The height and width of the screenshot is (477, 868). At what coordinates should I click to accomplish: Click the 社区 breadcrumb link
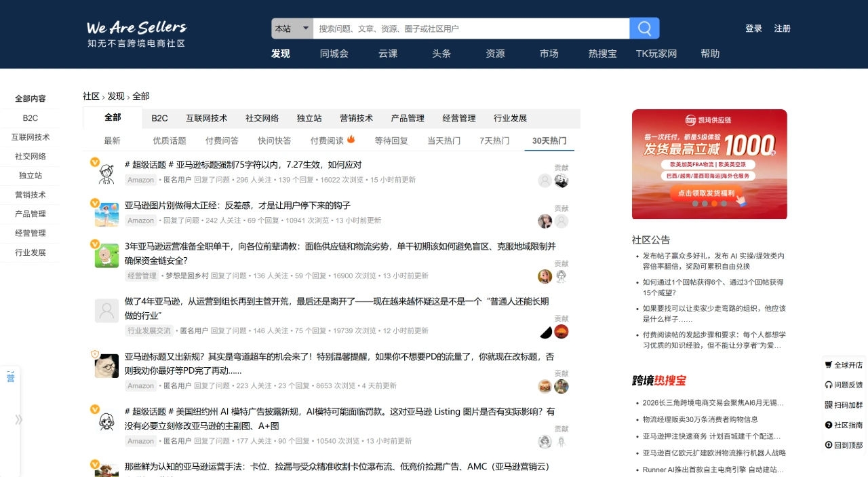coord(91,96)
